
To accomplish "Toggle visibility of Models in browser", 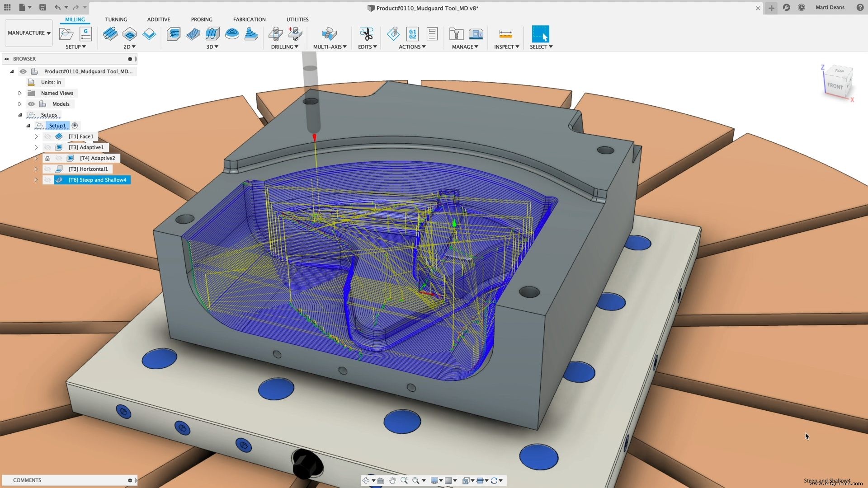I will pyautogui.click(x=31, y=104).
